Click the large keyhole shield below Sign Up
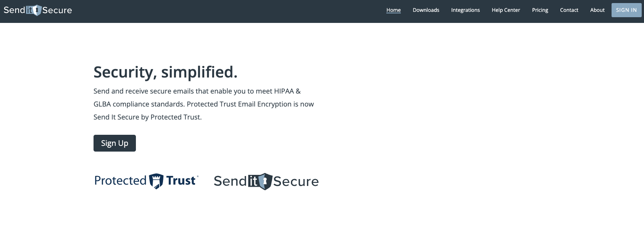Viewport: 644px width, 231px height. point(265,181)
